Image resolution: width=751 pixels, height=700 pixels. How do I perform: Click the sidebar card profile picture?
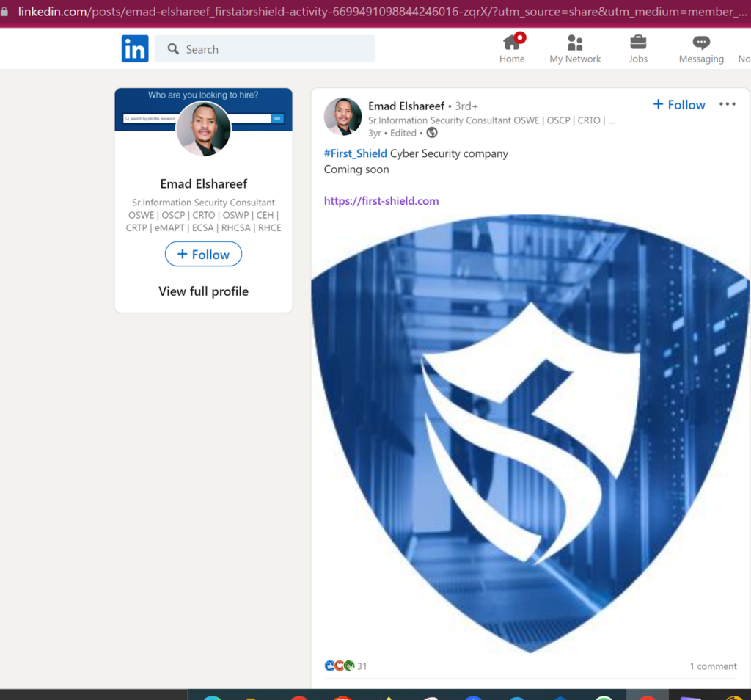tap(204, 128)
